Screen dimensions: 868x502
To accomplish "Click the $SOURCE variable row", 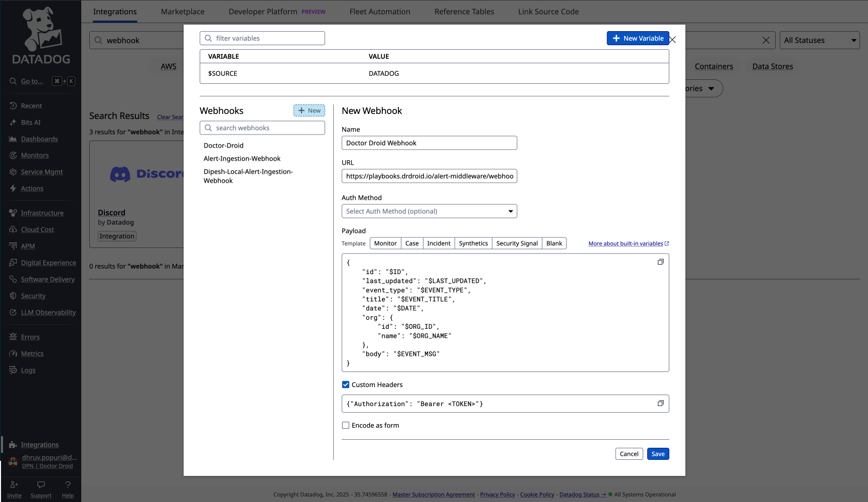I will coord(435,73).
